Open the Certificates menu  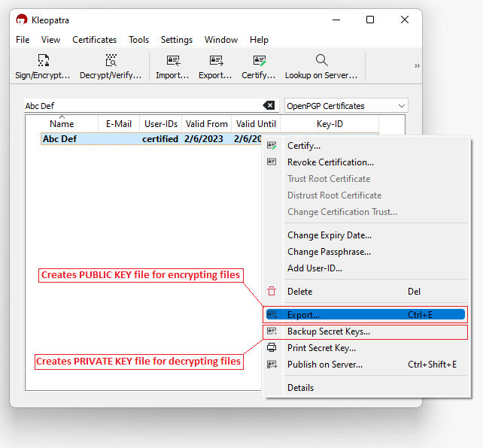[x=94, y=40]
